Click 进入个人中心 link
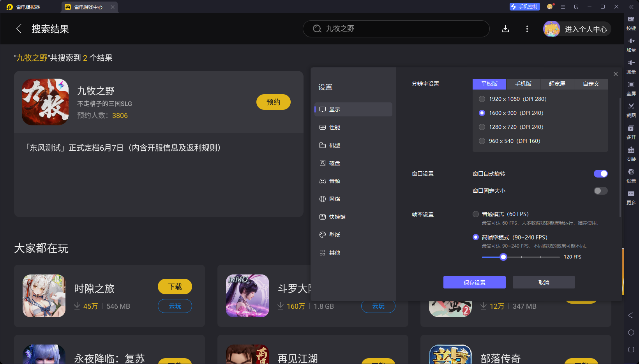639x364 pixels. click(x=586, y=29)
